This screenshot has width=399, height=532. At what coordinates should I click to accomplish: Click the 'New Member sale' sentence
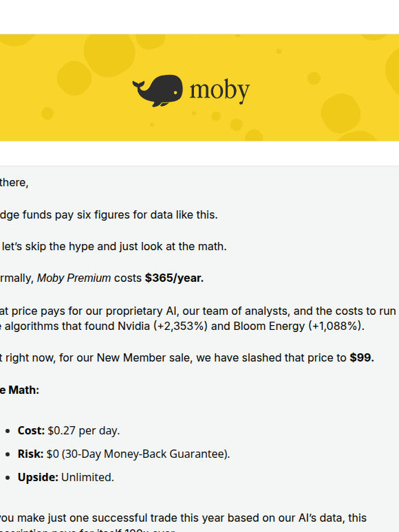click(x=186, y=358)
